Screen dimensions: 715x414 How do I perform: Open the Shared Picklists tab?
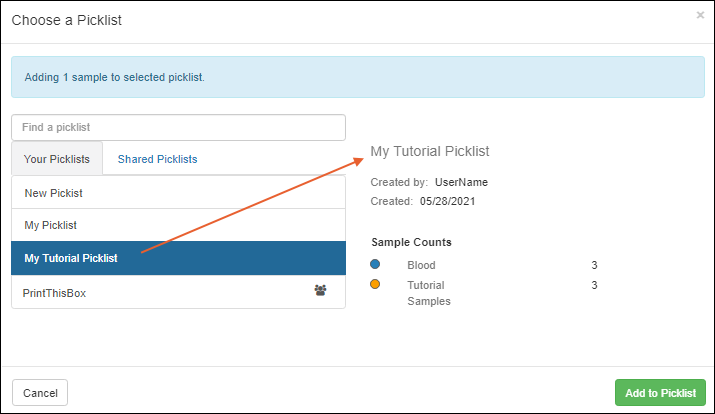click(x=157, y=159)
